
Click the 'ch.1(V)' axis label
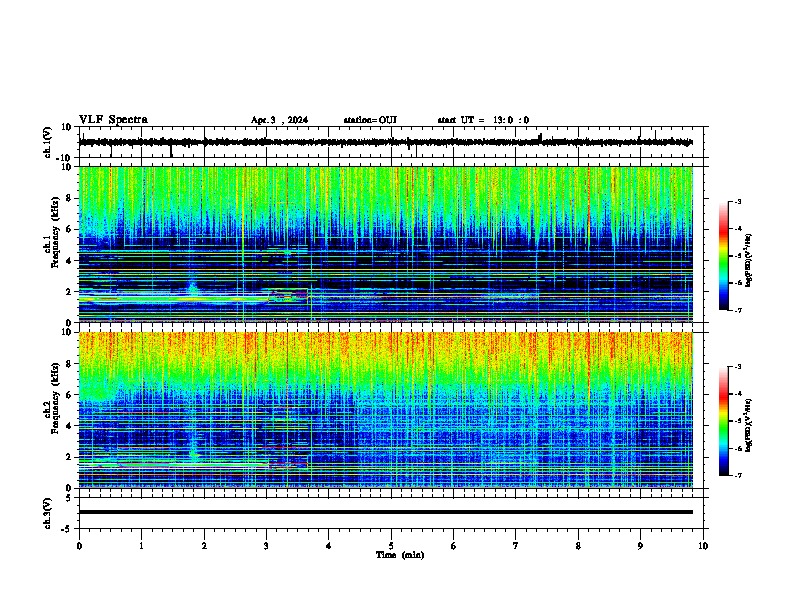(x=48, y=142)
